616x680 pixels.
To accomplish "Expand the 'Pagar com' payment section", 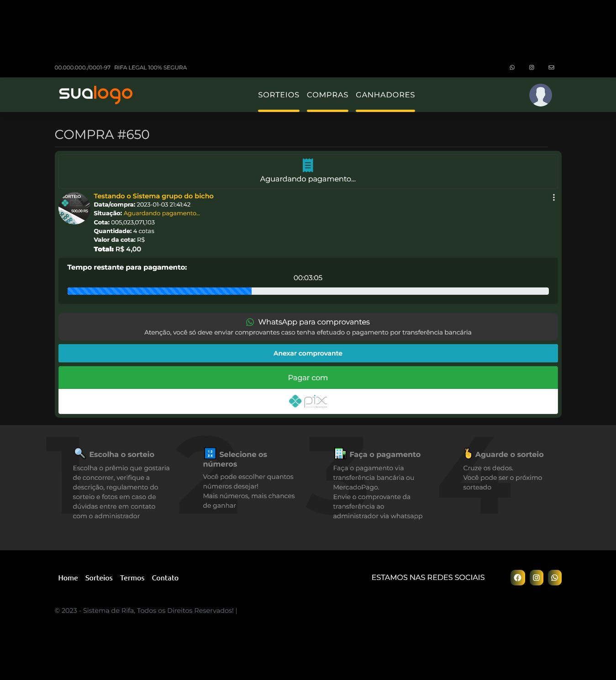I will point(308,377).
